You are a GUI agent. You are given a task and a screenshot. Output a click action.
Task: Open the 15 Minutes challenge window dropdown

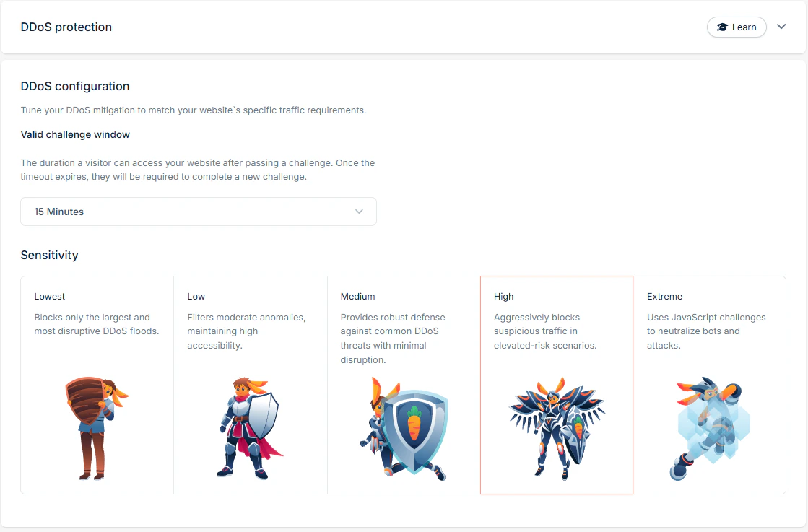coord(199,212)
